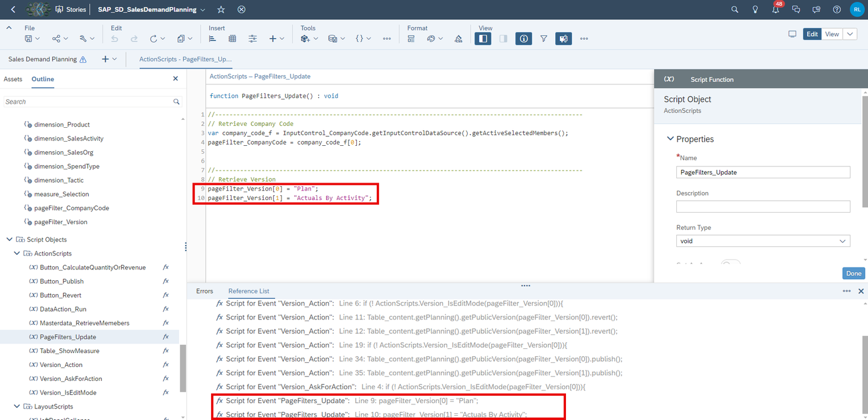Click the Outline search field
Image resolution: width=868 pixels, height=420 pixels.
(93, 102)
